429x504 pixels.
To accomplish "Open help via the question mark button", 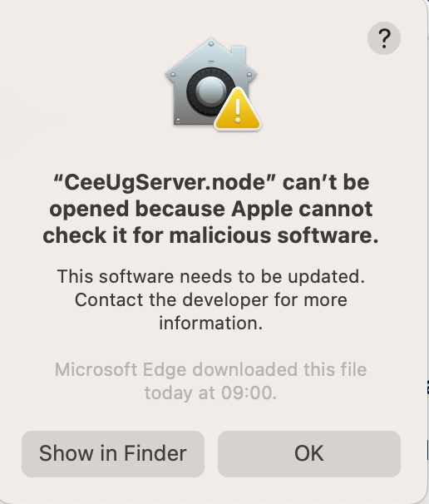I will [384, 38].
